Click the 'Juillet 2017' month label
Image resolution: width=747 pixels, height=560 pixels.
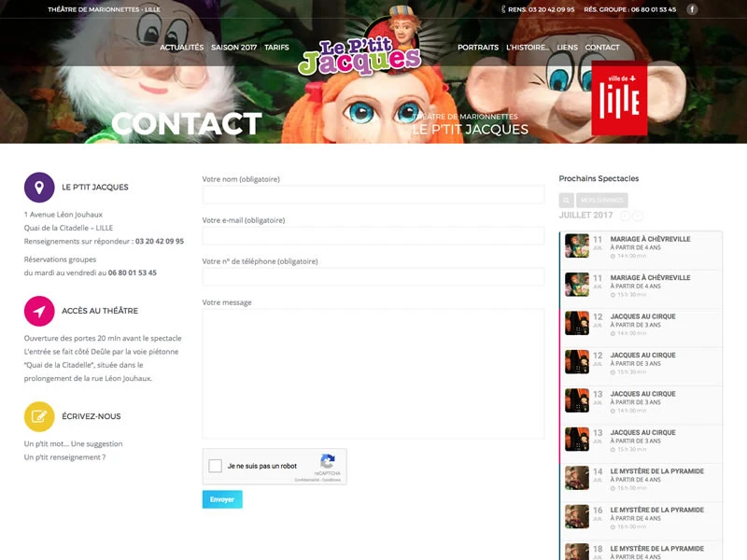(x=585, y=216)
